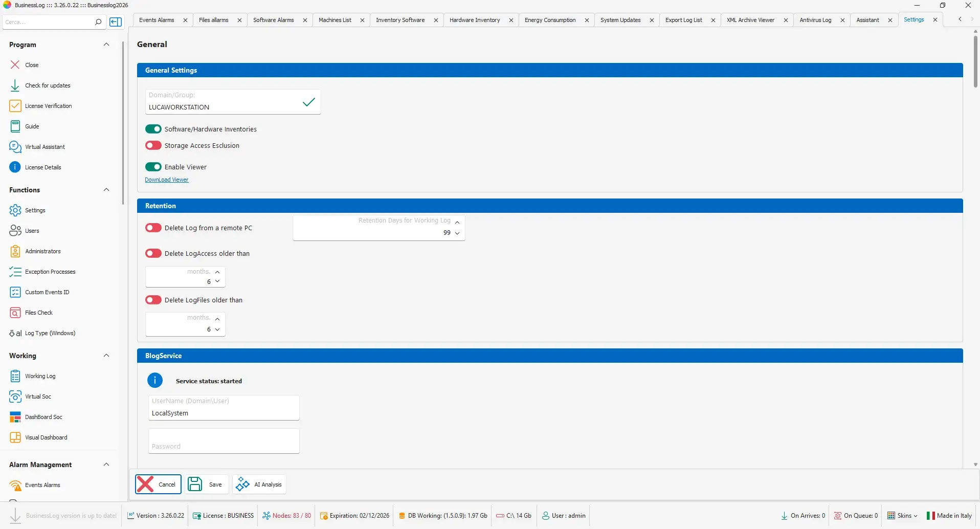
Task: Open Files Check icon
Action: coord(15,313)
